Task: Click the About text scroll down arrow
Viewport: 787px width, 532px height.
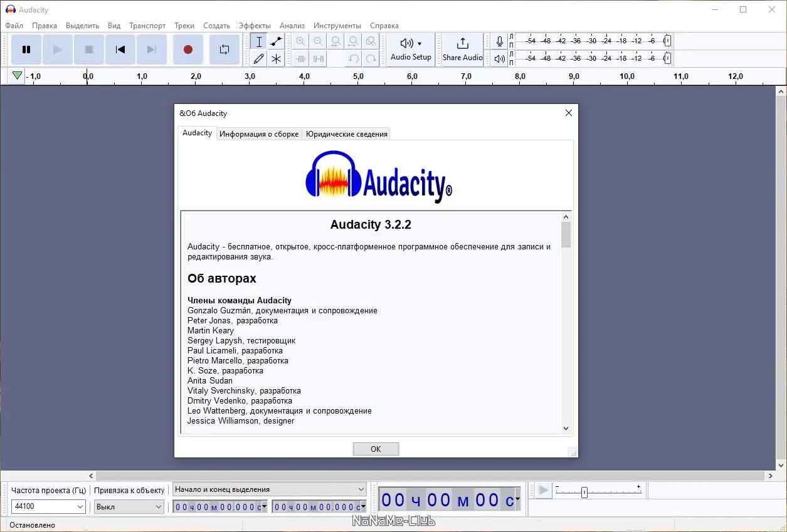Action: click(566, 429)
